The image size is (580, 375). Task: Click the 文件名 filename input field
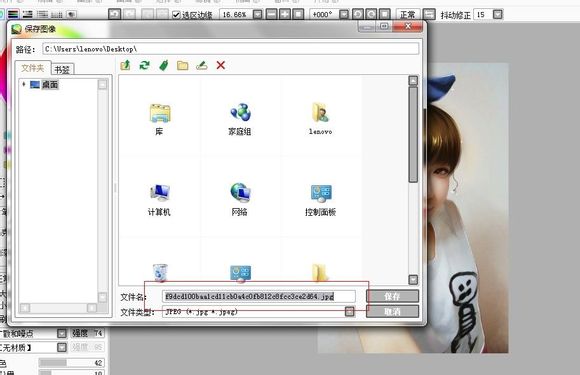259,296
